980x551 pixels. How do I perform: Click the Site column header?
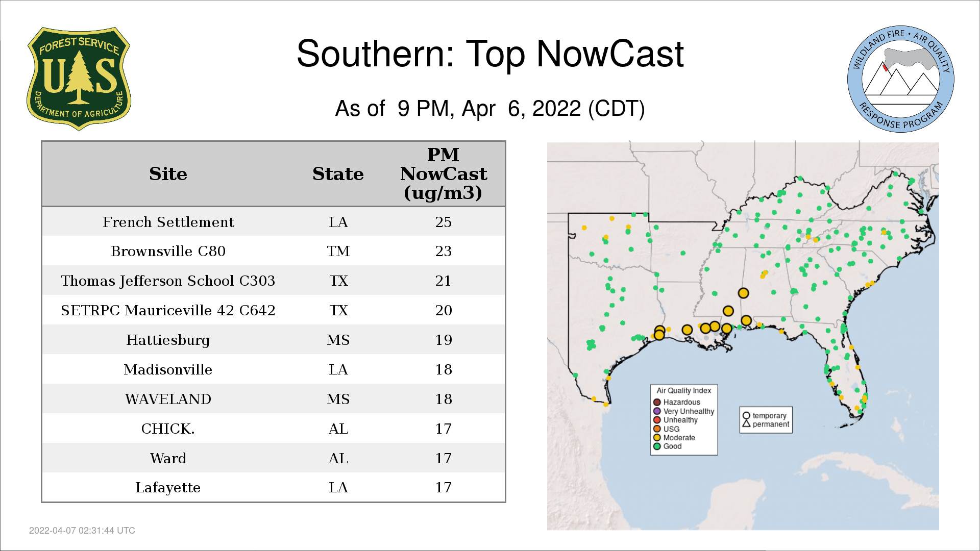pos(168,174)
